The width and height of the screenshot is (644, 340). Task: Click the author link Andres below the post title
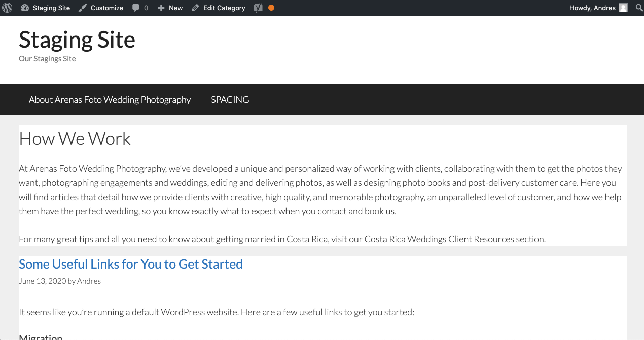pos(89,281)
